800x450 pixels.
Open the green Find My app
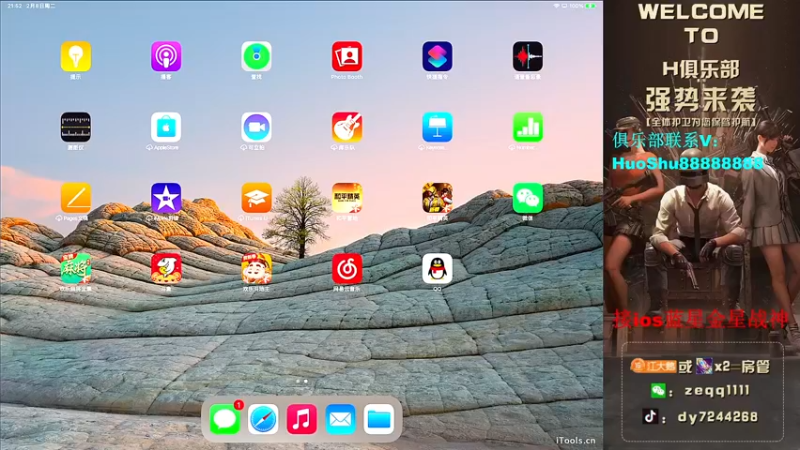(x=256, y=56)
